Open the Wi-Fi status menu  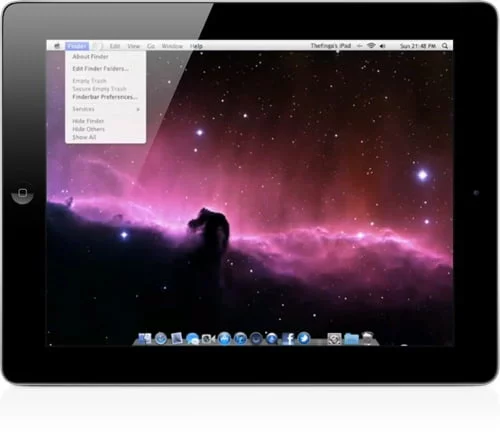click(x=371, y=46)
